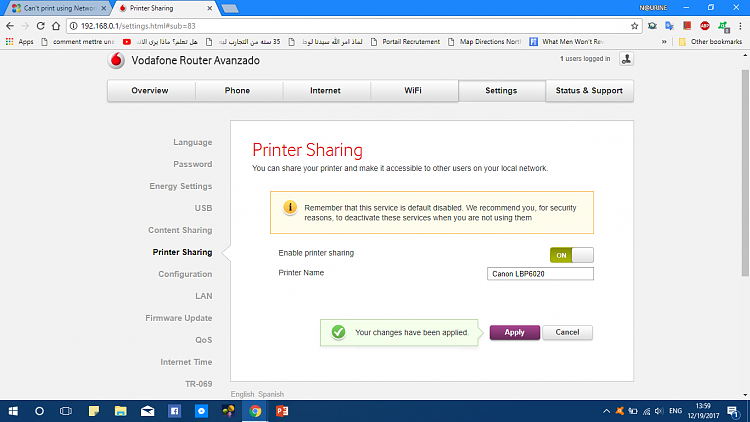This screenshot has height=422, width=750.
Task: Go back to the previous page
Action: click(x=10, y=26)
